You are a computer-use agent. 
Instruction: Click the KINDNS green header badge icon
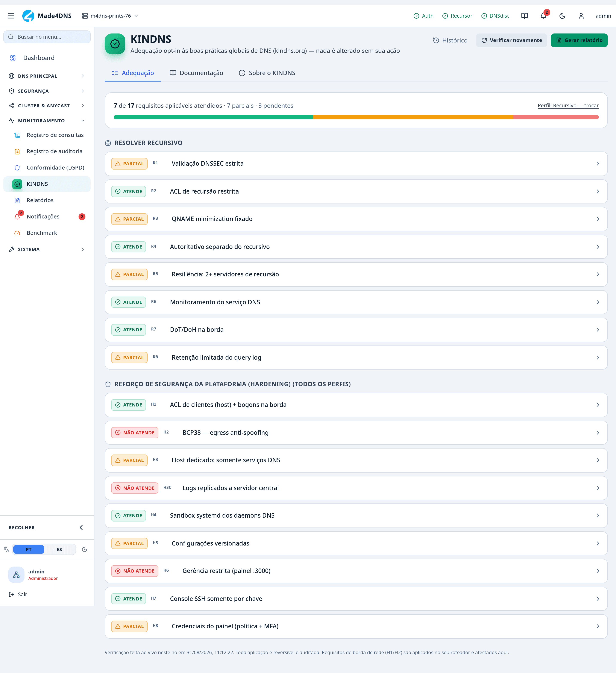(x=115, y=44)
